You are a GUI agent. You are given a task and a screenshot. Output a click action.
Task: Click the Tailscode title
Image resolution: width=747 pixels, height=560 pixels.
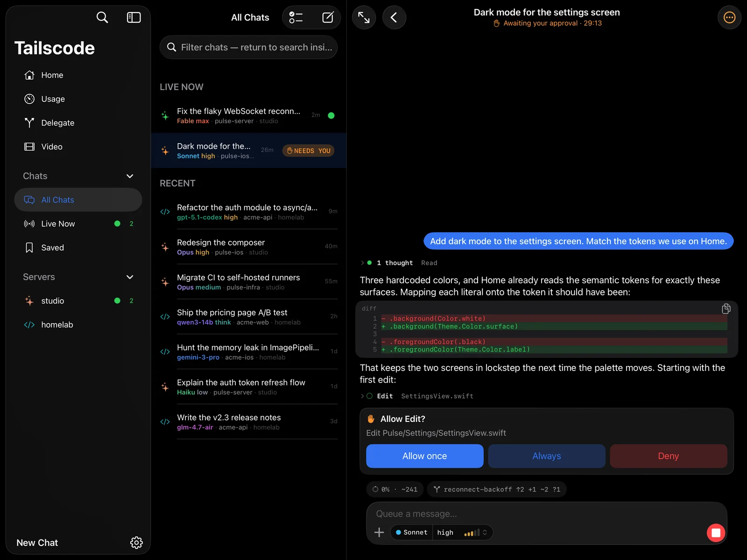pyautogui.click(x=55, y=48)
